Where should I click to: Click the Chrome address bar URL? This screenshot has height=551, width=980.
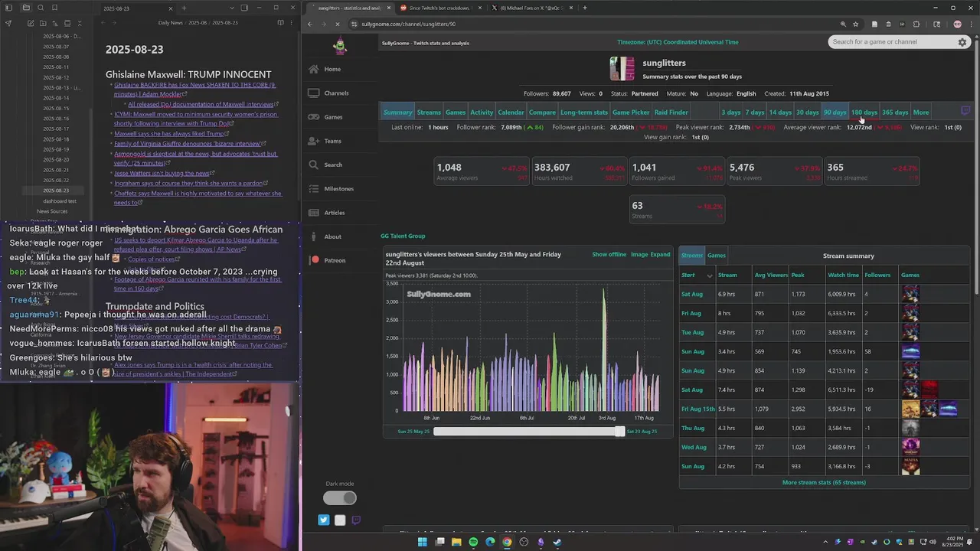(x=408, y=24)
